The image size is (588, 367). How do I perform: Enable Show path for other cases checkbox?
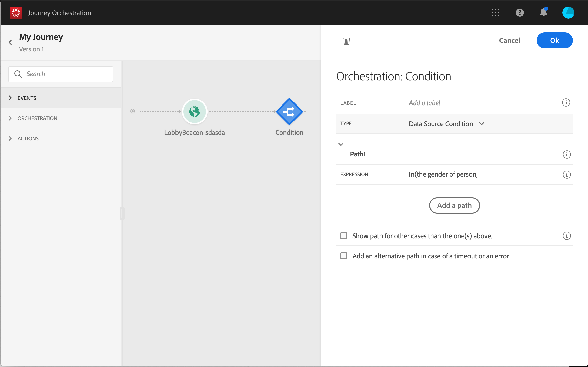coord(344,236)
